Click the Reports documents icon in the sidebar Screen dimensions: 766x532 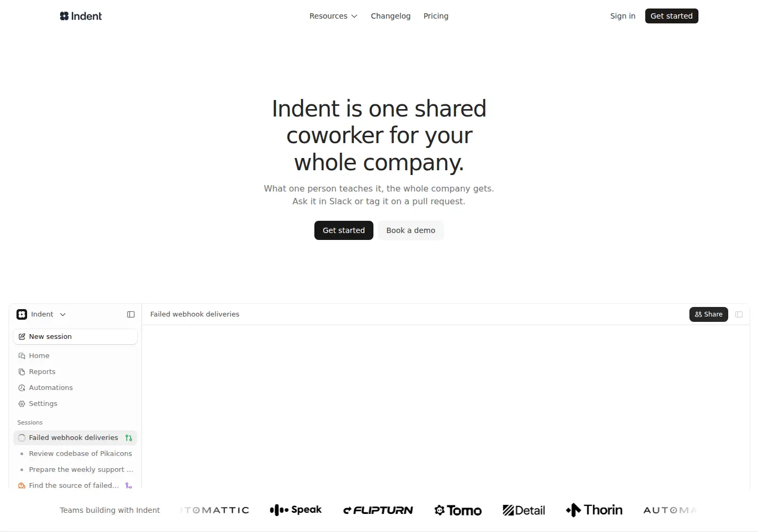[22, 372]
